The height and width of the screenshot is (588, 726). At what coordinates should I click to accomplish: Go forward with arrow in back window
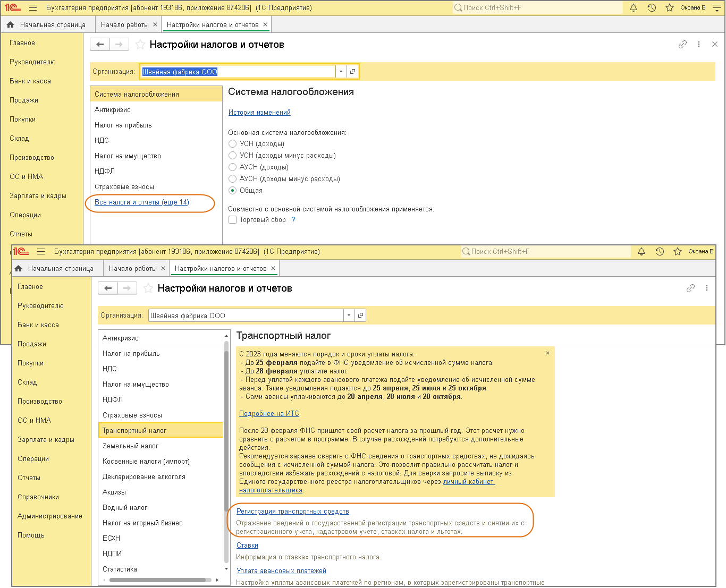119,45
